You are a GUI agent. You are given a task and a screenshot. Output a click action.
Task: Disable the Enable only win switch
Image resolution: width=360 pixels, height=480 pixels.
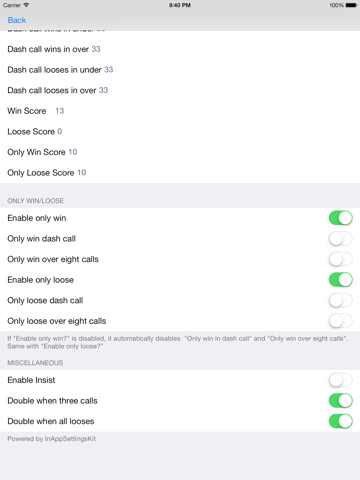340,218
